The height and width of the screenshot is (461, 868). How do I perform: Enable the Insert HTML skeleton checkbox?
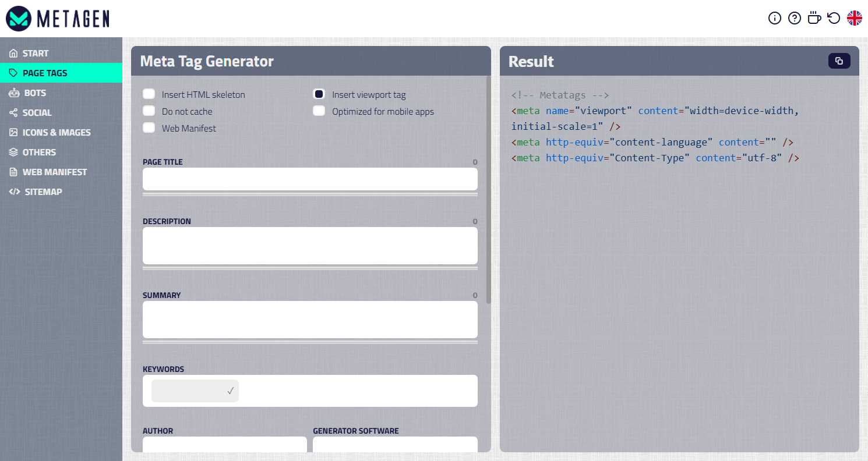pos(149,93)
